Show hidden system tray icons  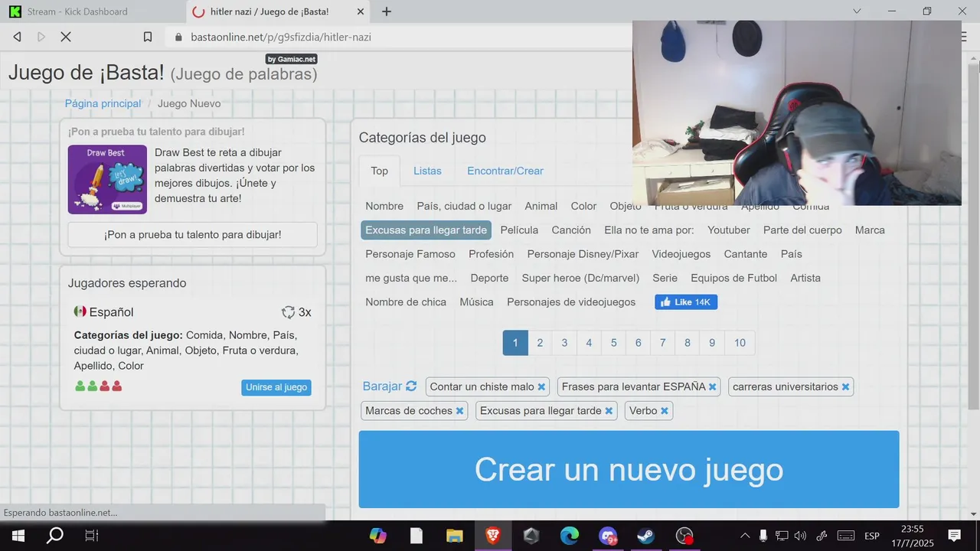tap(744, 536)
